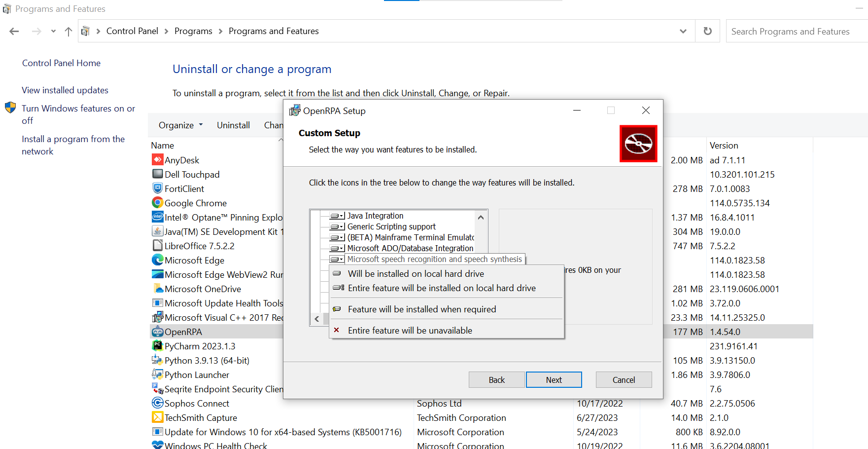Viewport: 868px width, 449px height.
Task: Open the Organize dropdown menu
Action: coord(181,125)
